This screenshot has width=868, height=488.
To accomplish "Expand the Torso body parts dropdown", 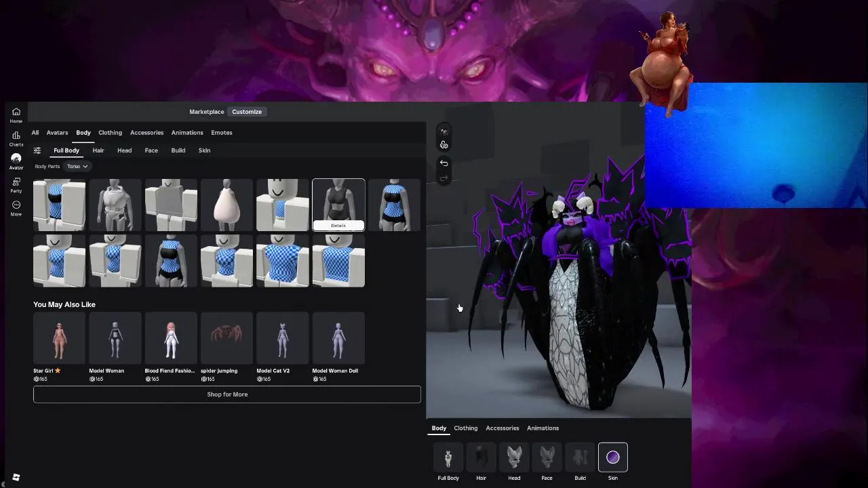I will pos(77,166).
